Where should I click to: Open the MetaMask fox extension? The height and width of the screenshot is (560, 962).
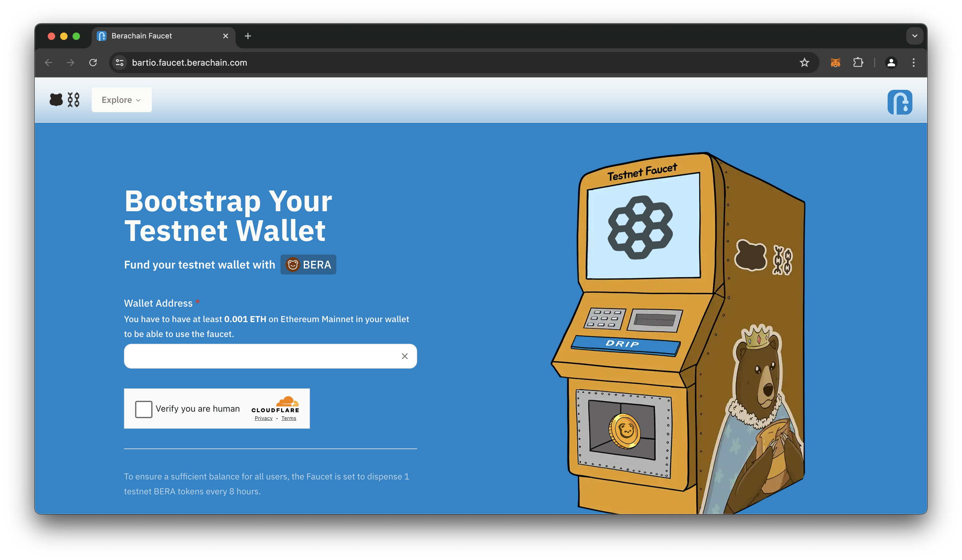tap(835, 63)
